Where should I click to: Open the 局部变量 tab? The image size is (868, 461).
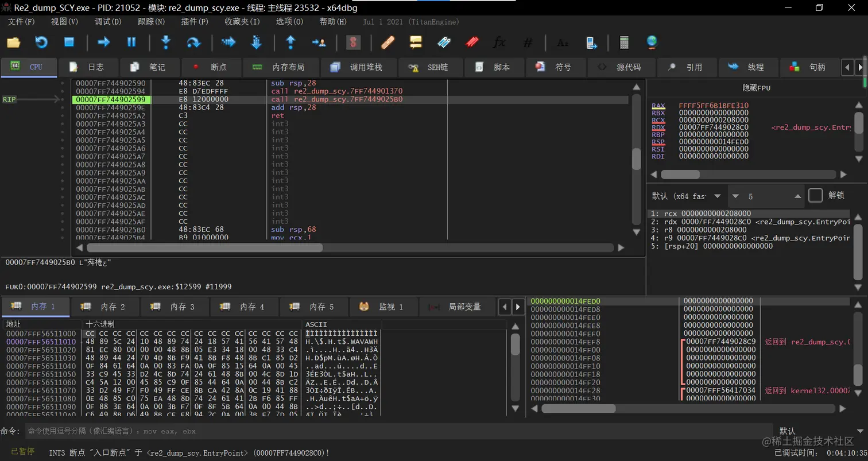tap(456, 307)
